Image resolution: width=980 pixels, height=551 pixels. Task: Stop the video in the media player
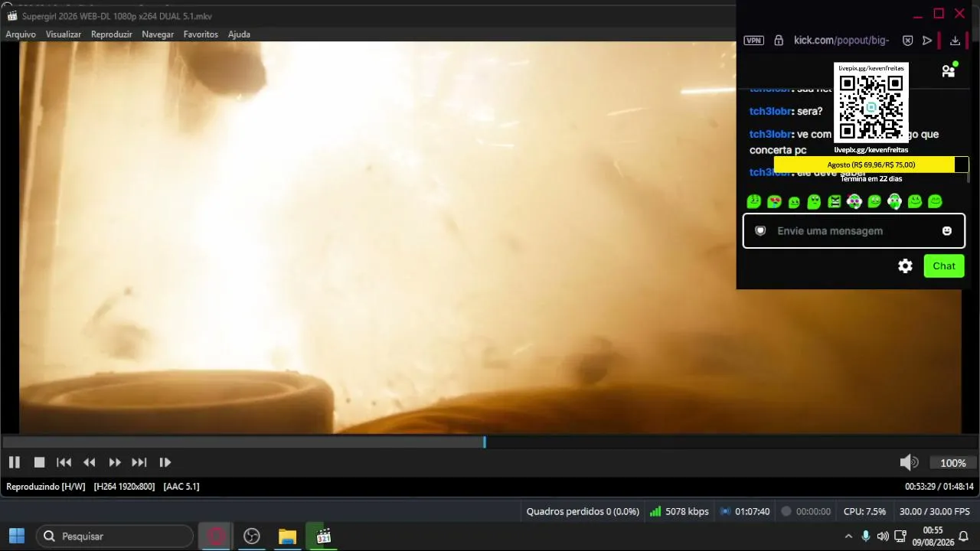point(39,462)
